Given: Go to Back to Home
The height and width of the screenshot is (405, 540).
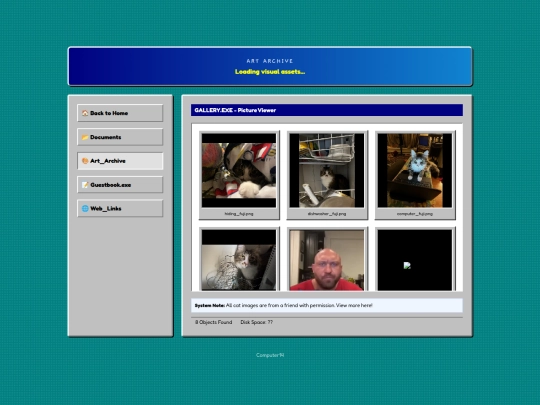Looking at the screenshot, I should tap(120, 113).
